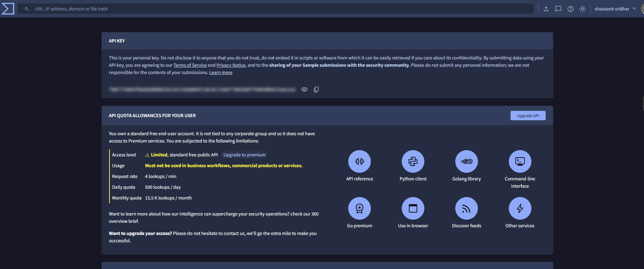The width and height of the screenshot is (644, 269).
Task: Open the Privacy Notice link
Action: coord(231,65)
